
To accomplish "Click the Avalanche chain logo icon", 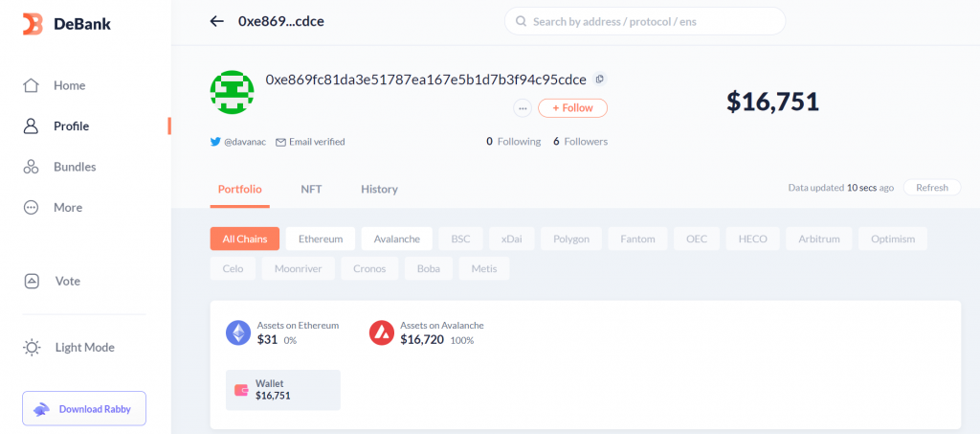I will pos(382,332).
